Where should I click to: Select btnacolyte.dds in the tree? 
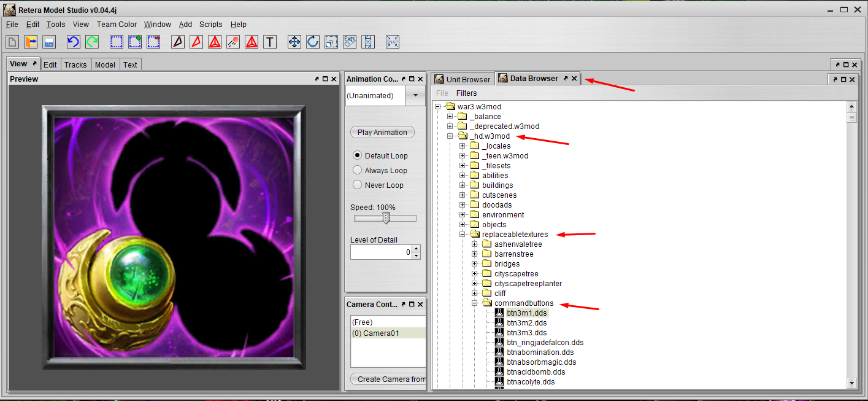531,382
